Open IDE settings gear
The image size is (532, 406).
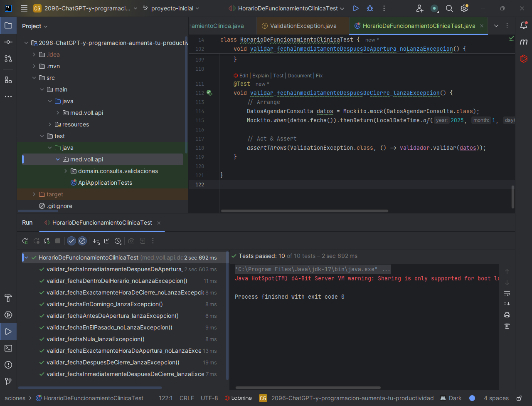(x=464, y=8)
